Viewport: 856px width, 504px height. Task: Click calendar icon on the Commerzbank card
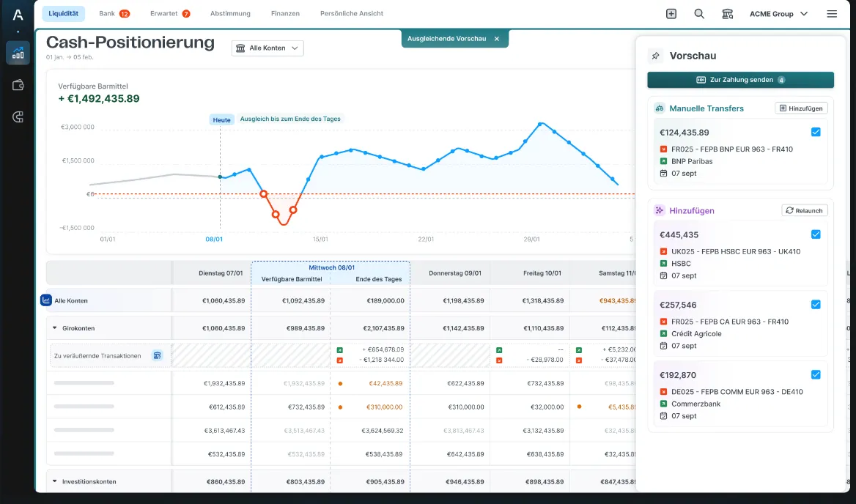(663, 415)
